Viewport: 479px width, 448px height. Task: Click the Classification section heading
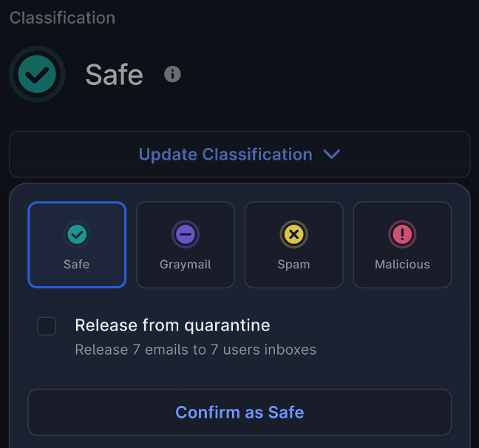pyautogui.click(x=62, y=18)
